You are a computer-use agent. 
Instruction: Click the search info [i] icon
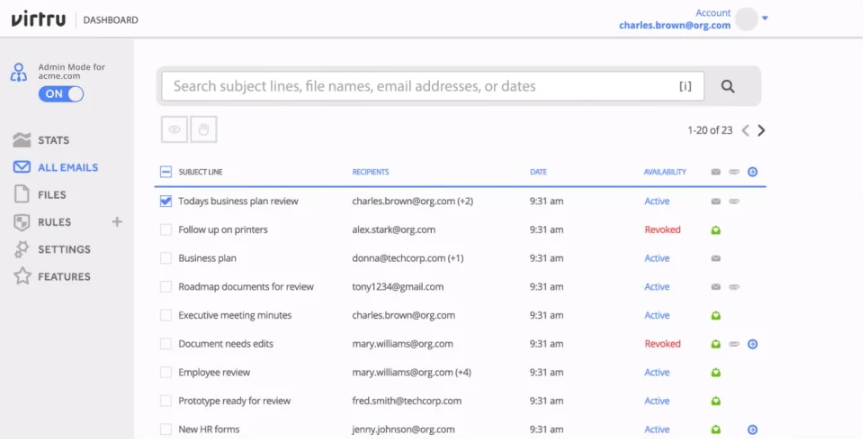click(685, 86)
